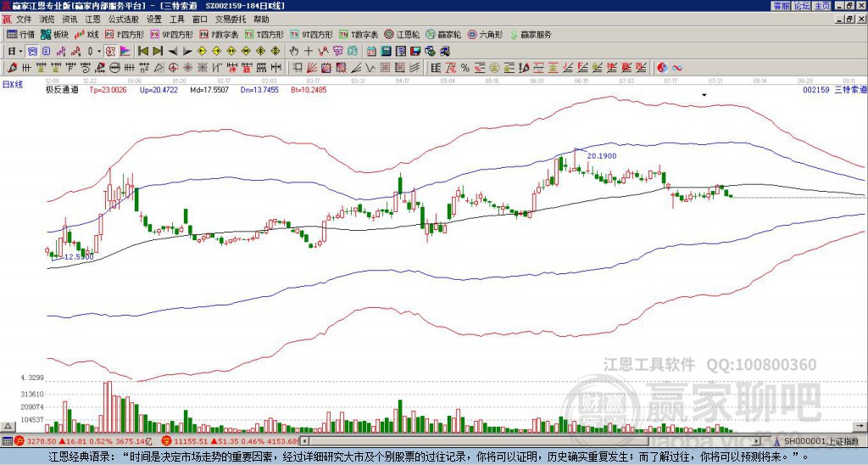This screenshot has width=868, height=465.
Task: Click the calendar 21 icon
Action: [x=371, y=52]
